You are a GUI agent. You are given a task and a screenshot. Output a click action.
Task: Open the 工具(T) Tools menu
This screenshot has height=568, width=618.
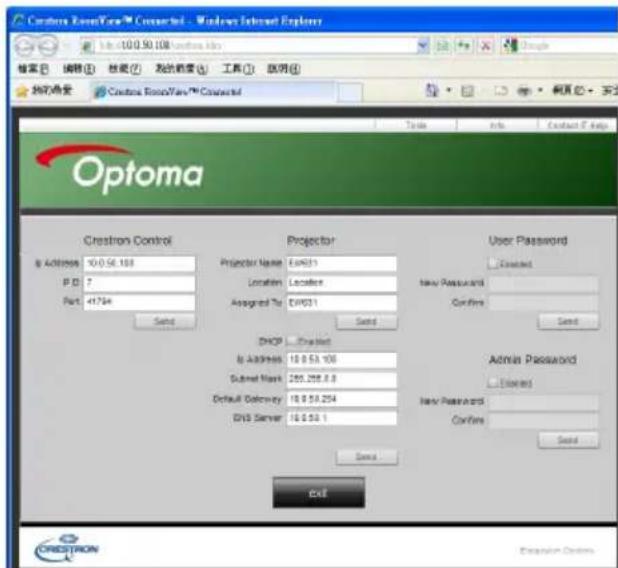pyautogui.click(x=238, y=69)
